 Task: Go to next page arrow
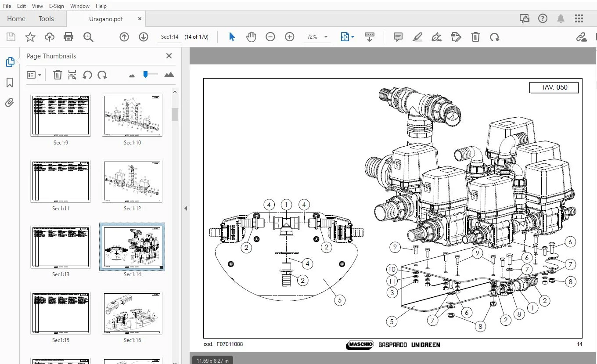(x=144, y=37)
